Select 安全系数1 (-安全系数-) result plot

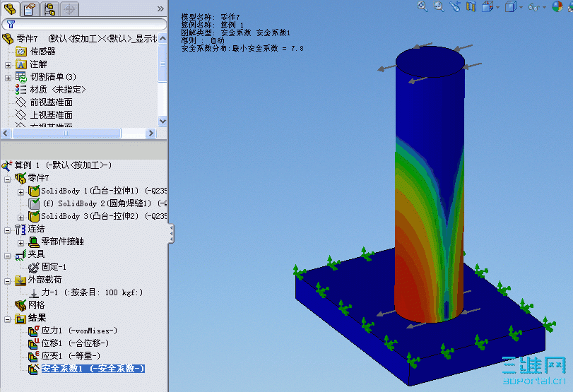[93, 369]
